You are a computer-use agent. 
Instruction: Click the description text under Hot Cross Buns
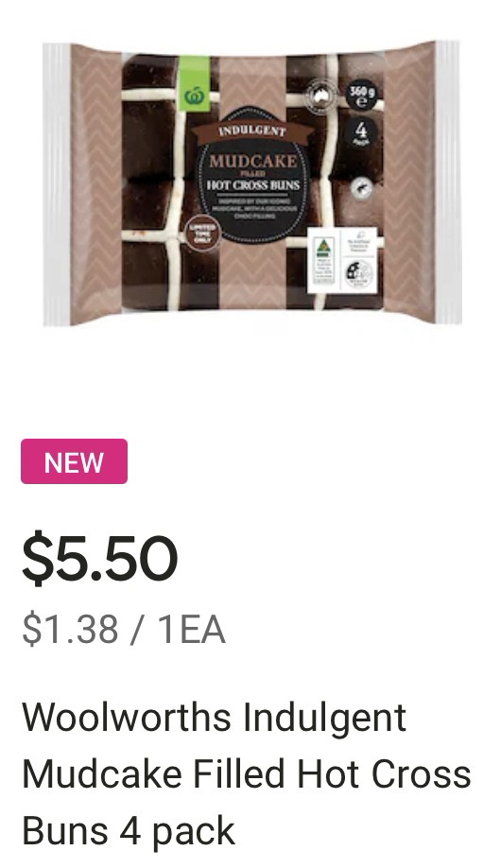(252, 209)
